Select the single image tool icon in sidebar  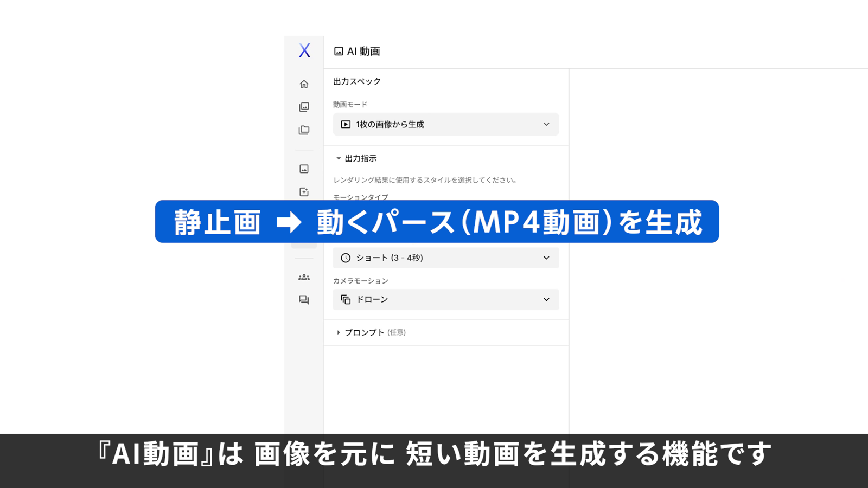(x=304, y=169)
